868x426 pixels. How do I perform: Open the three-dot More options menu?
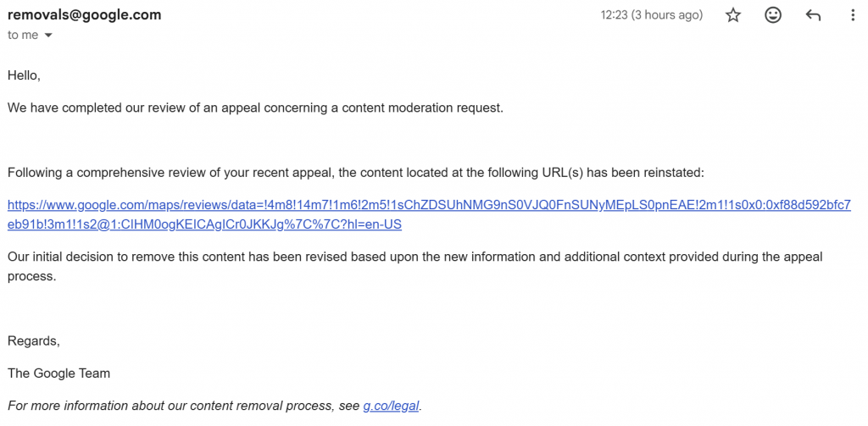coord(853,15)
